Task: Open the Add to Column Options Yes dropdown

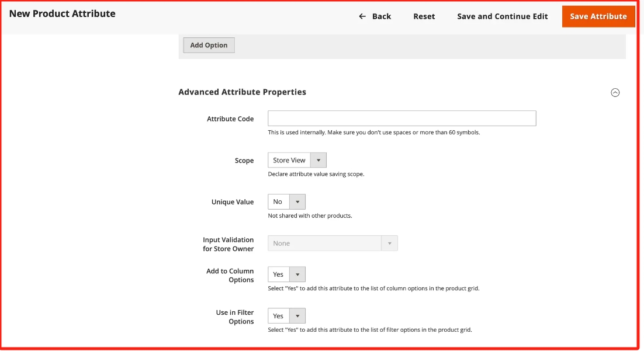Action: (279, 274)
